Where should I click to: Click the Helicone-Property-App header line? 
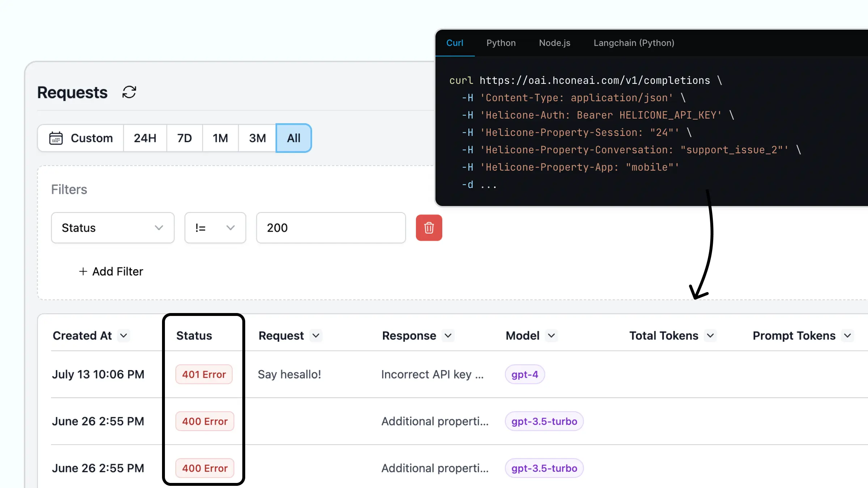pyautogui.click(x=571, y=167)
